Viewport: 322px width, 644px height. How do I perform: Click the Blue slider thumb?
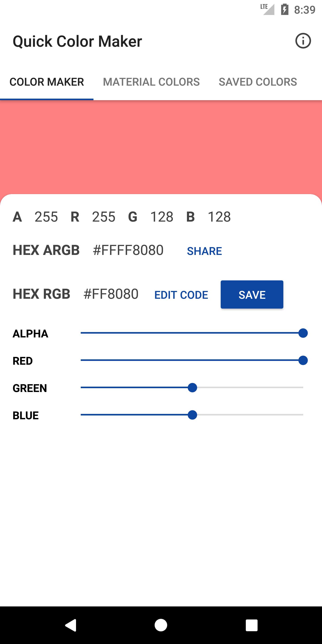click(192, 415)
